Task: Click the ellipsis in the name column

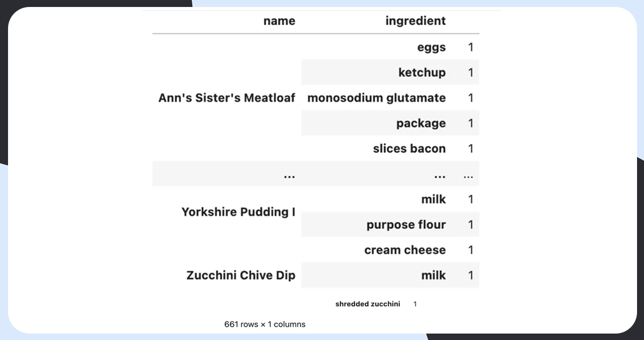Action: (x=289, y=174)
